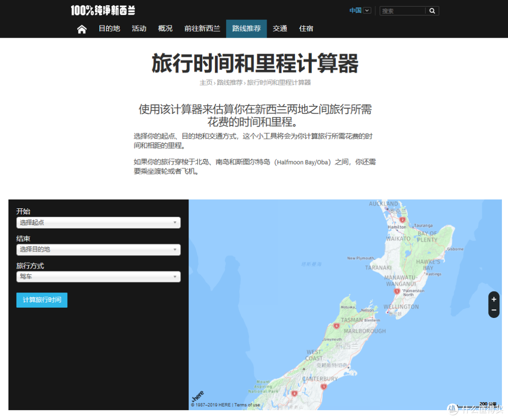The height and width of the screenshot is (420, 508).
Task: Click the Tauranga label on map
Action: pyautogui.click(x=423, y=225)
